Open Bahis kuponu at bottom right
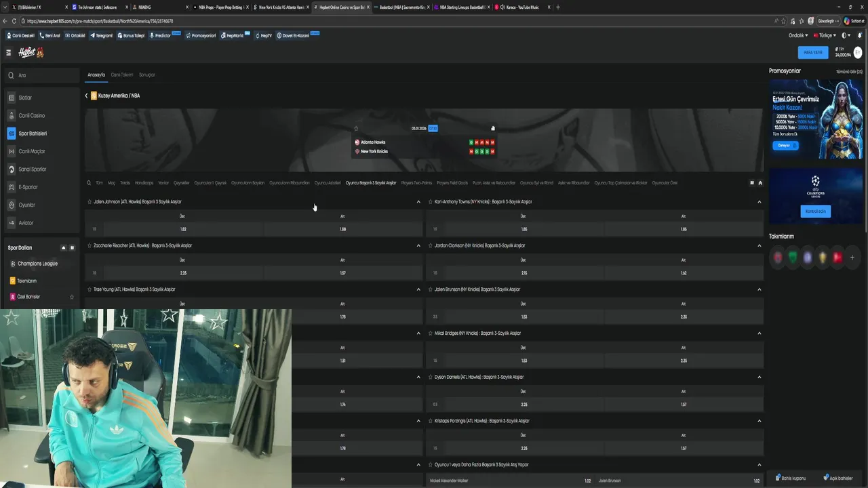Image resolution: width=868 pixels, height=488 pixels. coord(791,478)
